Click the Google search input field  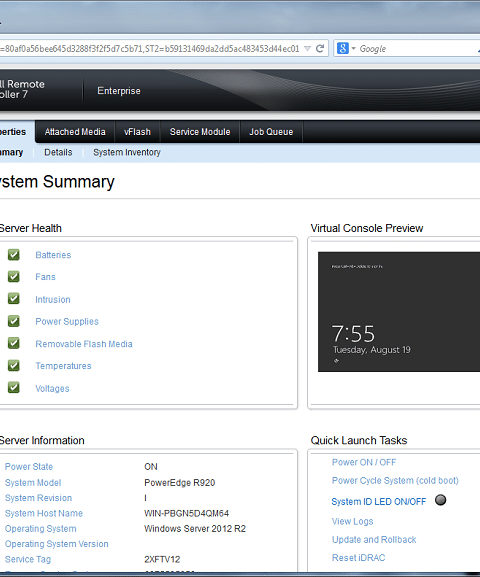(x=419, y=49)
